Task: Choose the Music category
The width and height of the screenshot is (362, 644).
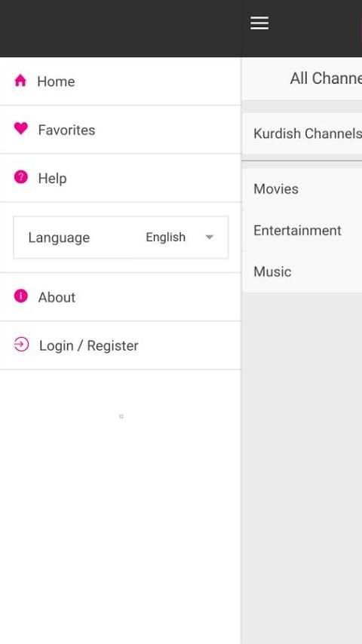Action: pos(302,271)
